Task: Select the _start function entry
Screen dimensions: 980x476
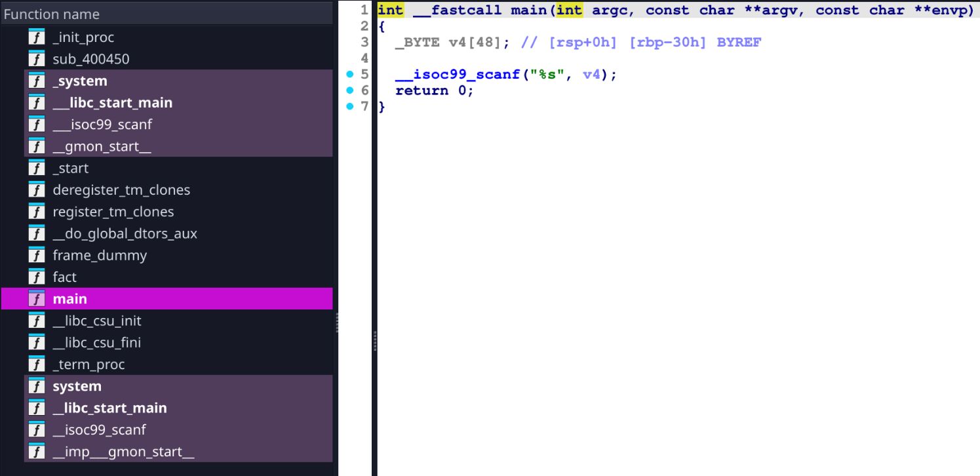Action: 71,169
